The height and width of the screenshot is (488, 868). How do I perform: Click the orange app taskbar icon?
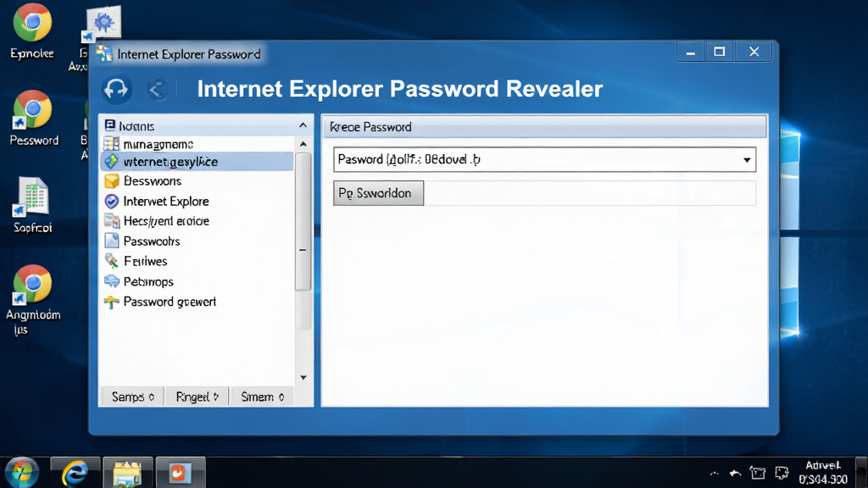(180, 473)
